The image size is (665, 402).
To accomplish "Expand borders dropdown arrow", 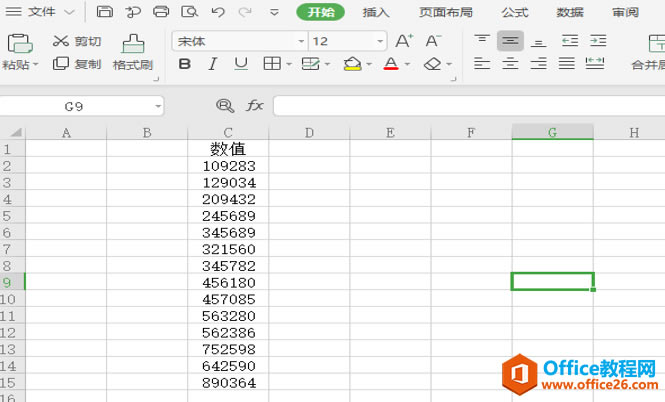I will pyautogui.click(x=289, y=64).
